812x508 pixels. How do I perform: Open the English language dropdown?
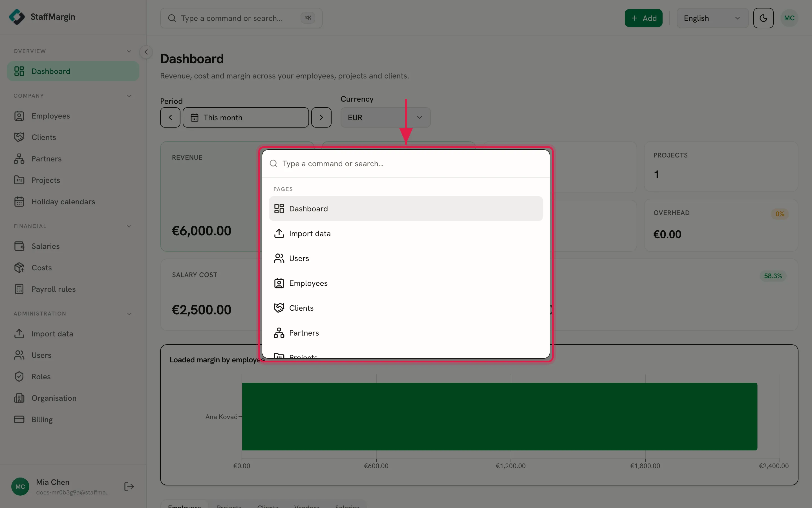(x=712, y=18)
